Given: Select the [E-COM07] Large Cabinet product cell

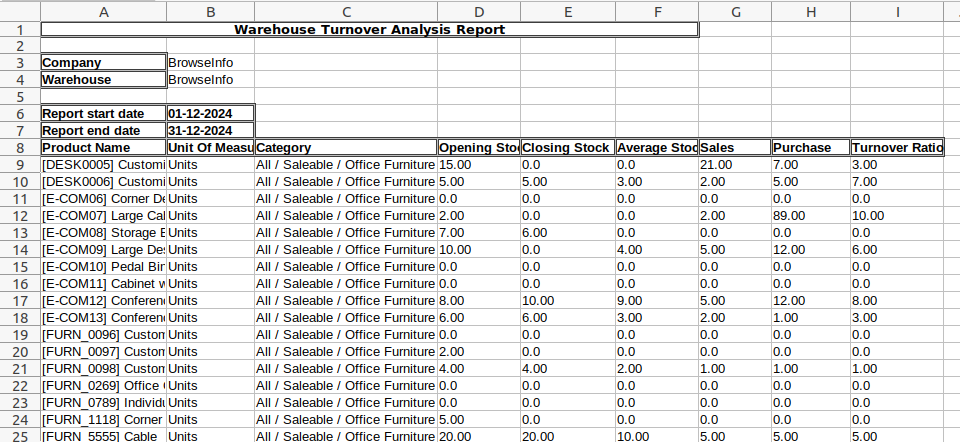Looking at the screenshot, I should [x=103, y=215].
